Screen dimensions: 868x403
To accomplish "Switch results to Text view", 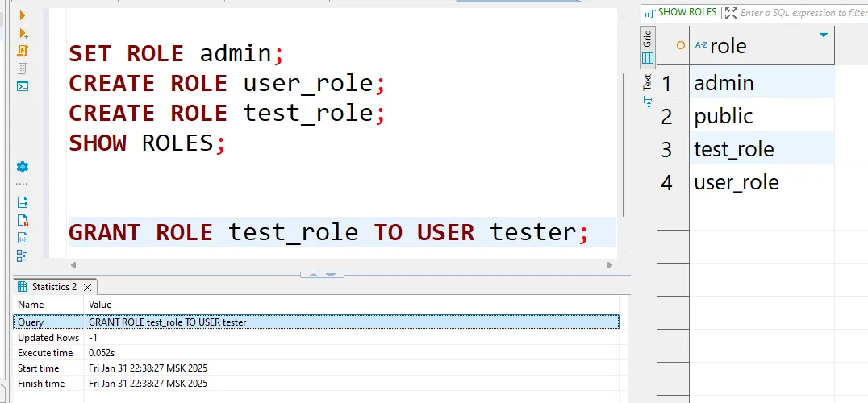I will tap(647, 90).
